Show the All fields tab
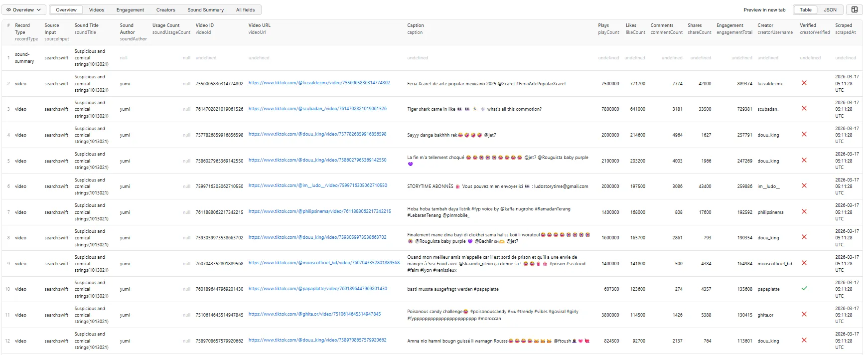The height and width of the screenshot is (355, 868). pyautogui.click(x=245, y=10)
